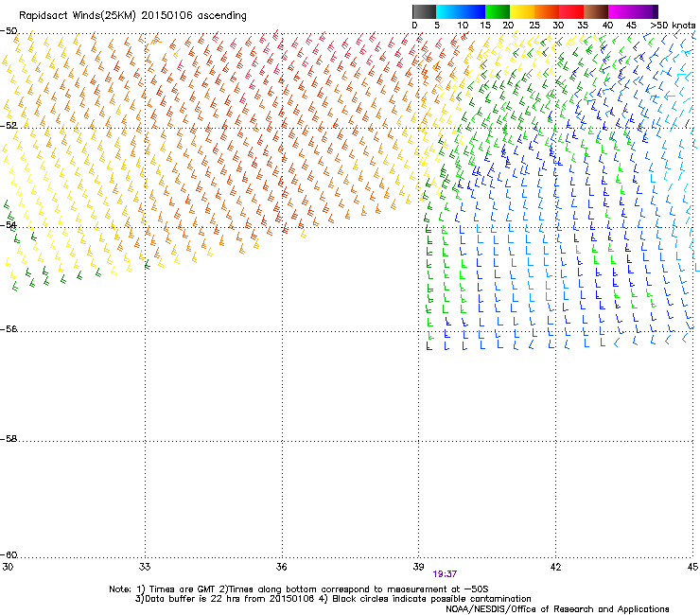Click the legend label '25'
This screenshot has width=700, height=615.
coord(534,26)
